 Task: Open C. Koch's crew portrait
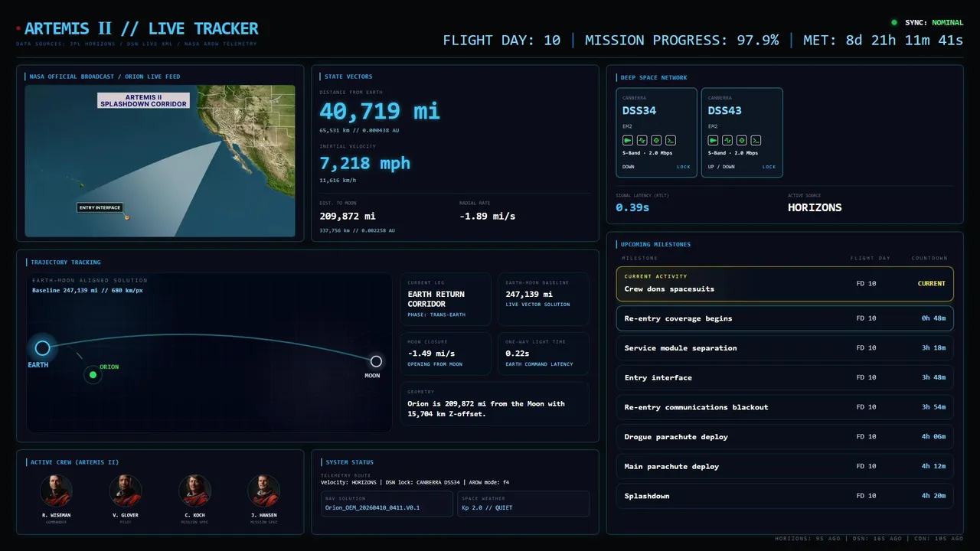(x=194, y=491)
